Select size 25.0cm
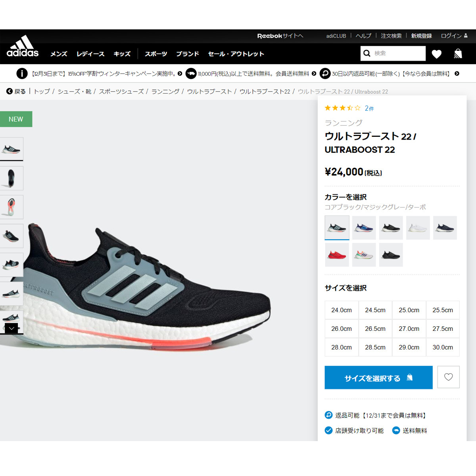Screen dimensions: 476x476 [409, 310]
